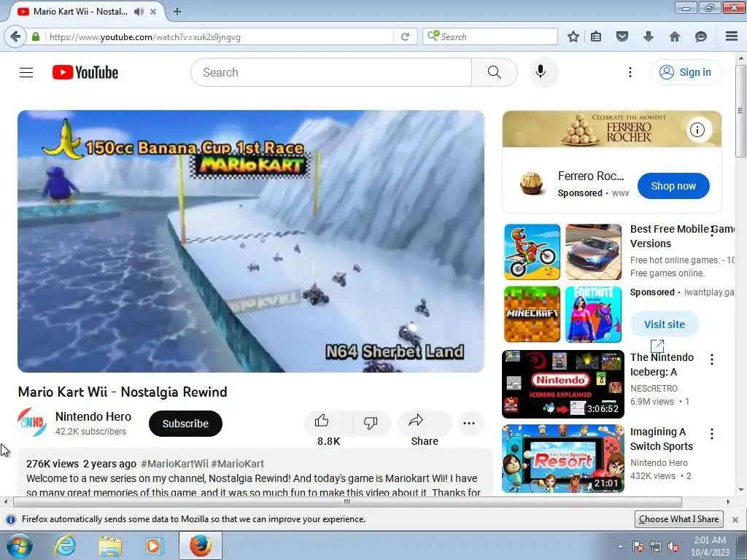Save page to Pocket icon

coord(622,36)
